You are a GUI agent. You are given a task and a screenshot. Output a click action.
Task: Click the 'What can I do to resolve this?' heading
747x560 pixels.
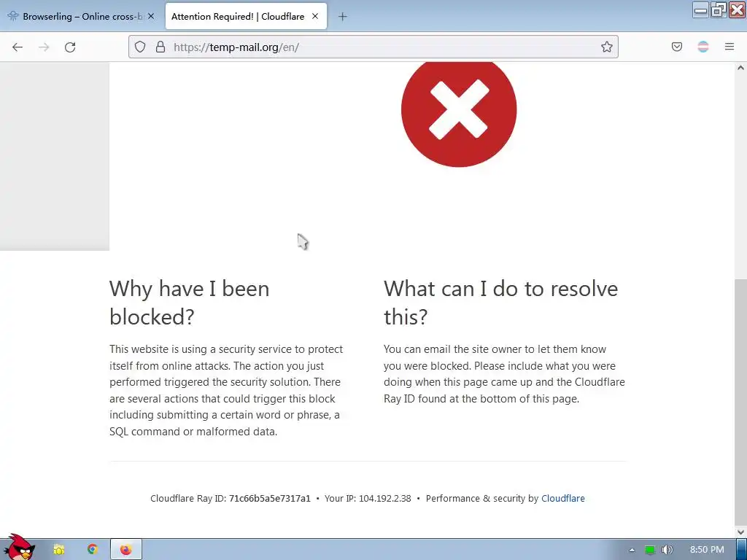point(500,303)
